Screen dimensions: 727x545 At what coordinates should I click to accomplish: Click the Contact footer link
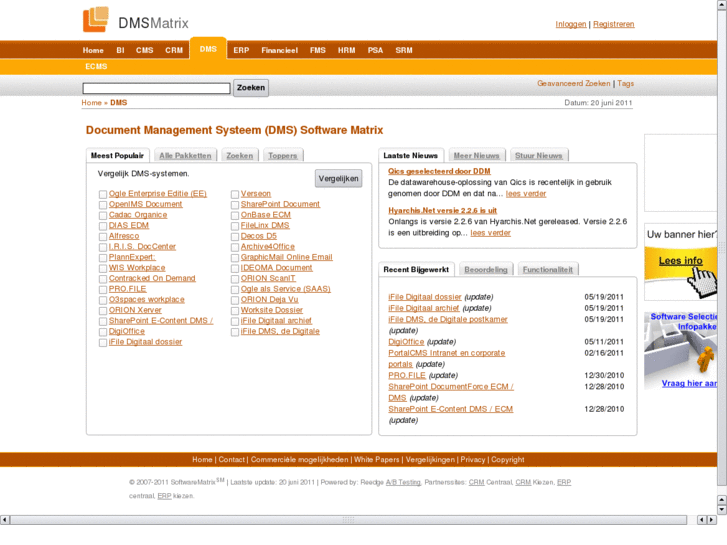click(231, 460)
